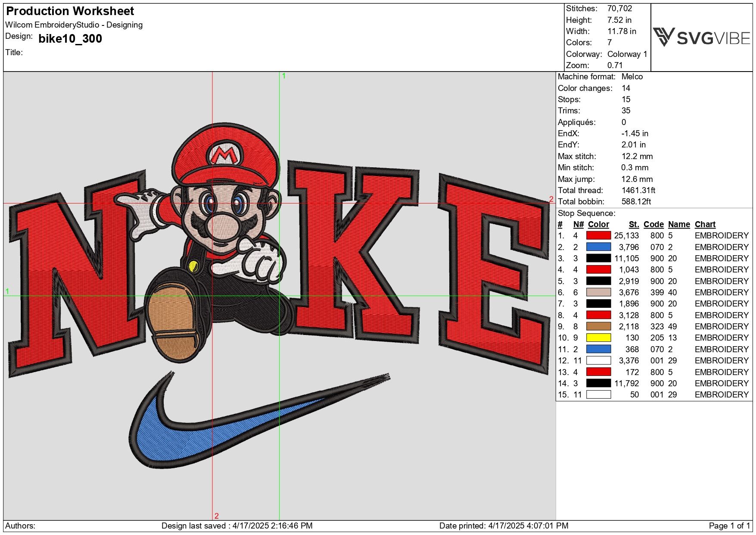The height and width of the screenshot is (535, 756).
Task: Click the 'Title:' label in the header
Action: (14, 53)
